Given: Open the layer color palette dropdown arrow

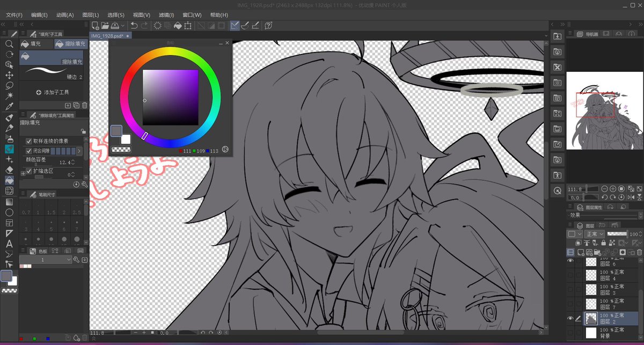Looking at the screenshot, I should pos(579,234).
